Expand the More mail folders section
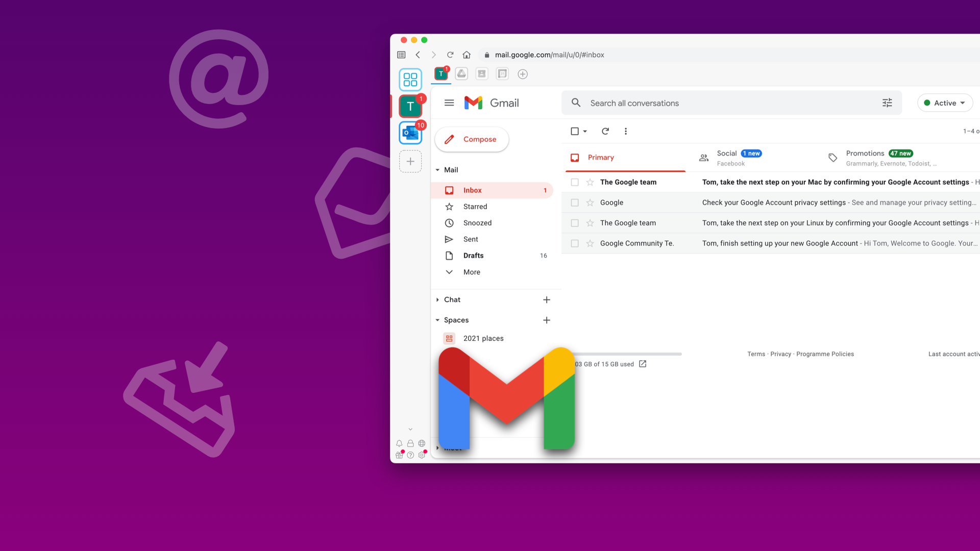This screenshot has height=551, width=980. [471, 272]
